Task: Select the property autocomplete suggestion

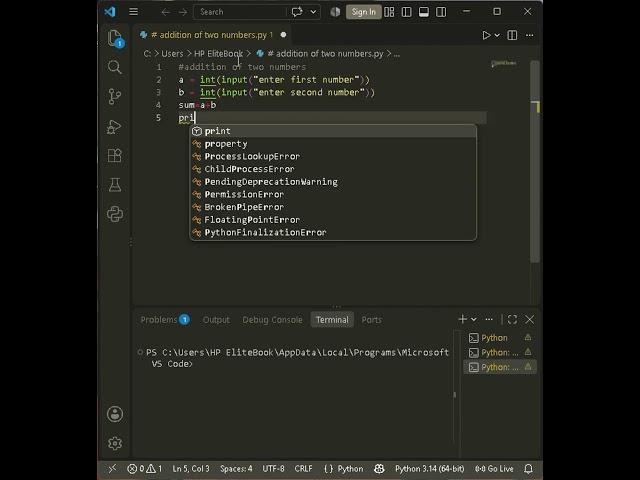Action: click(333, 144)
